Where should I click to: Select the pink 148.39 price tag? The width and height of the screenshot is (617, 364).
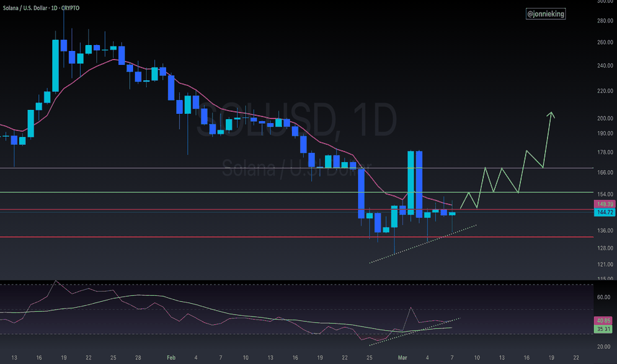pyautogui.click(x=604, y=204)
